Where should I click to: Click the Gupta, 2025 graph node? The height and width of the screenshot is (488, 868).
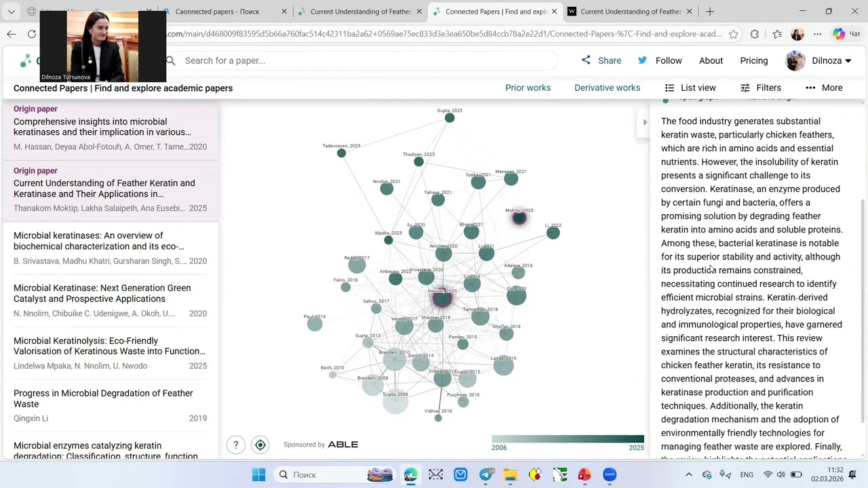[450, 118]
